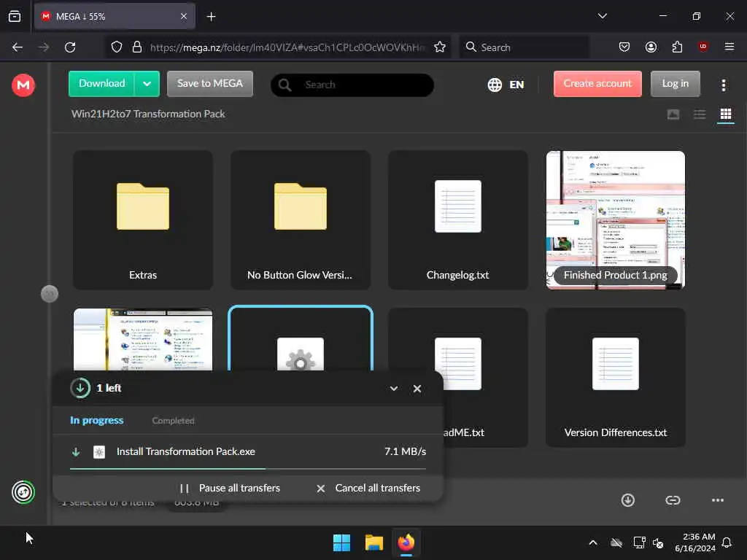Image resolution: width=747 pixels, height=560 pixels.
Task: Select the Version Differences.txt file
Action: tap(616, 377)
